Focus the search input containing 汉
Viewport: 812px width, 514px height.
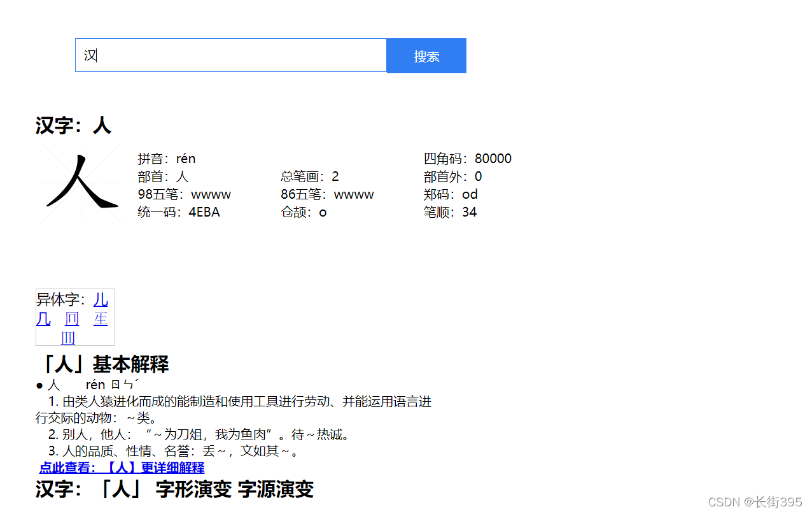[x=230, y=55]
